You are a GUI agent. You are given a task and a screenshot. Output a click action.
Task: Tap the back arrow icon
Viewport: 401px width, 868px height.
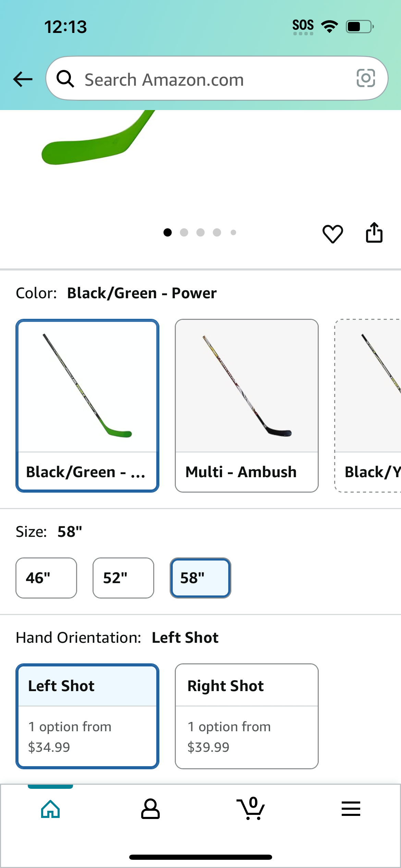[x=23, y=79]
